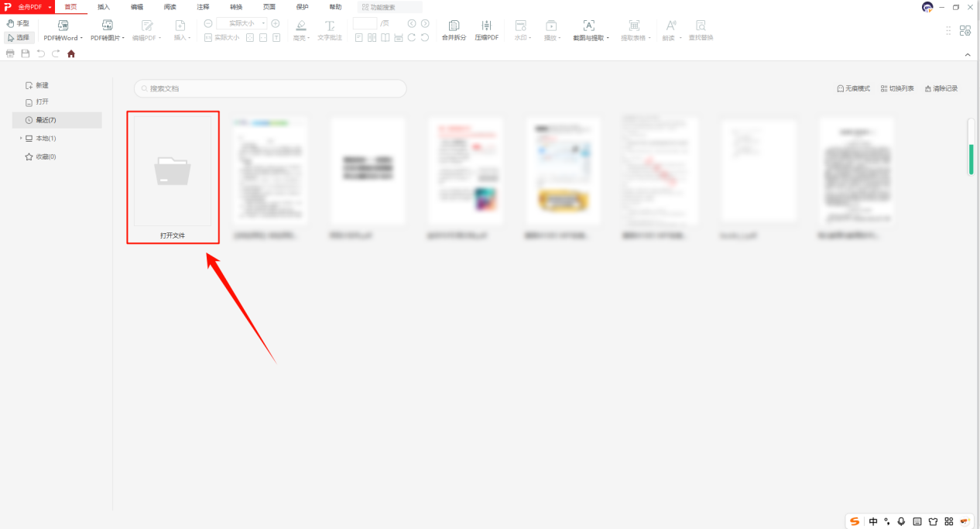Click the user avatar icon in title bar
The width and height of the screenshot is (980, 529).
[x=927, y=7]
